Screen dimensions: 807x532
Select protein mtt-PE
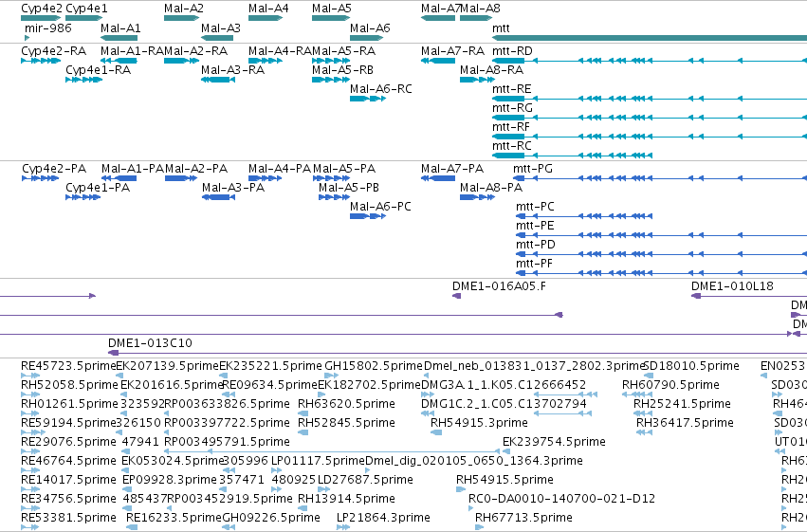[661, 235]
